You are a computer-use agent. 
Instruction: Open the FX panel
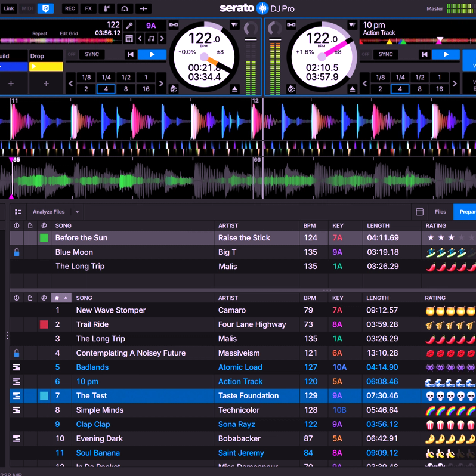pos(88,8)
